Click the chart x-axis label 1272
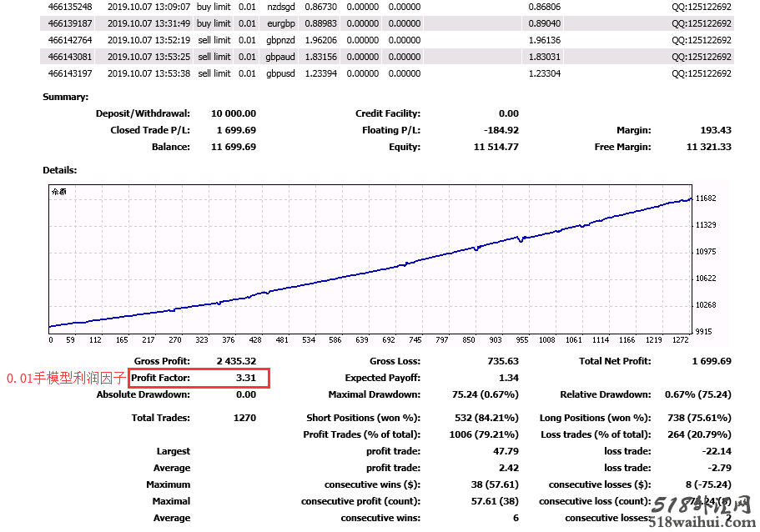The image size is (760, 532). 681,339
